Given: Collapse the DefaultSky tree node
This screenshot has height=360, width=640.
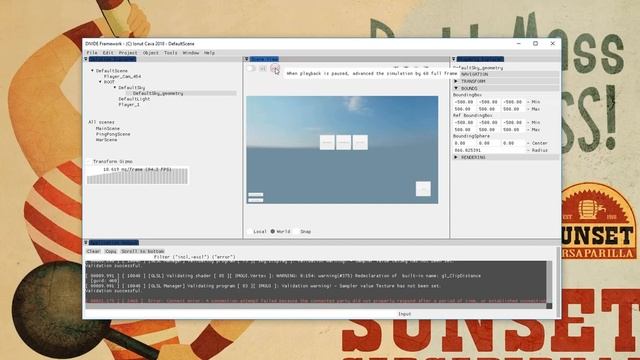Looking at the screenshot, I should coord(115,88).
